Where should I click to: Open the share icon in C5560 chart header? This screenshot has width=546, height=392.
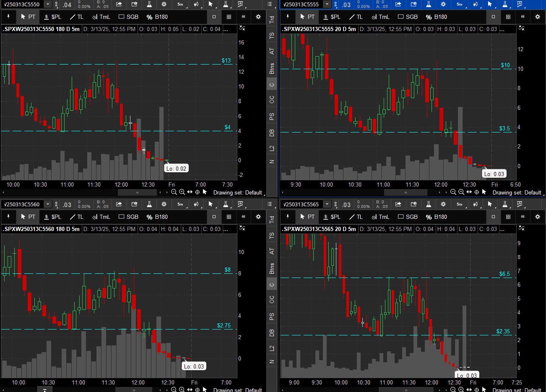pos(119,204)
